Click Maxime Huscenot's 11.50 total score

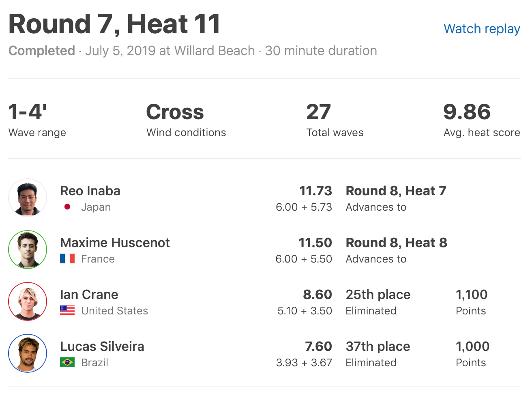pos(315,243)
